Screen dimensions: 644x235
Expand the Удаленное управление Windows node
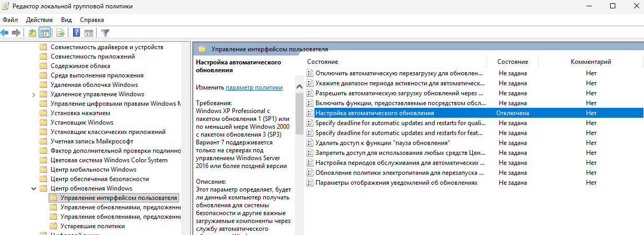click(34, 94)
